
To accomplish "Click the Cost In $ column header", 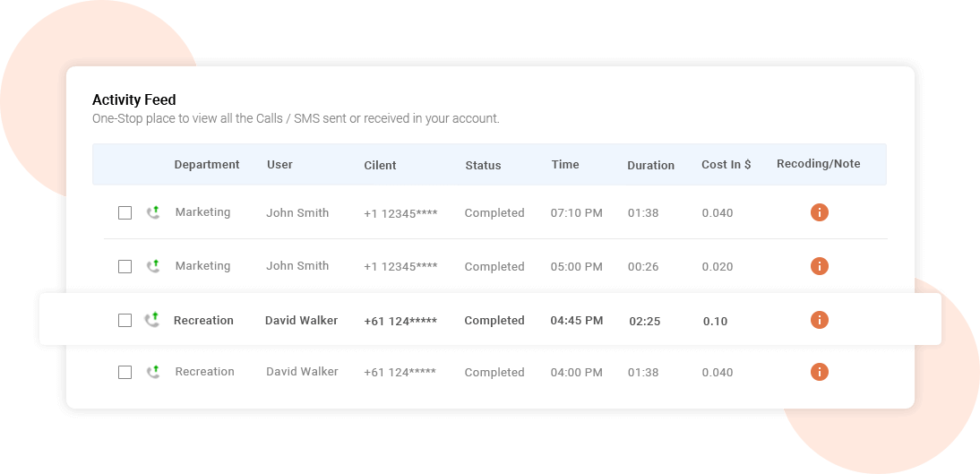I will (x=726, y=165).
